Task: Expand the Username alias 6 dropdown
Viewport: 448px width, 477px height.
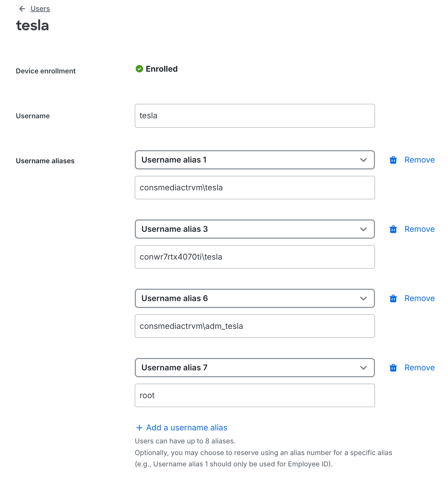Action: (255, 298)
